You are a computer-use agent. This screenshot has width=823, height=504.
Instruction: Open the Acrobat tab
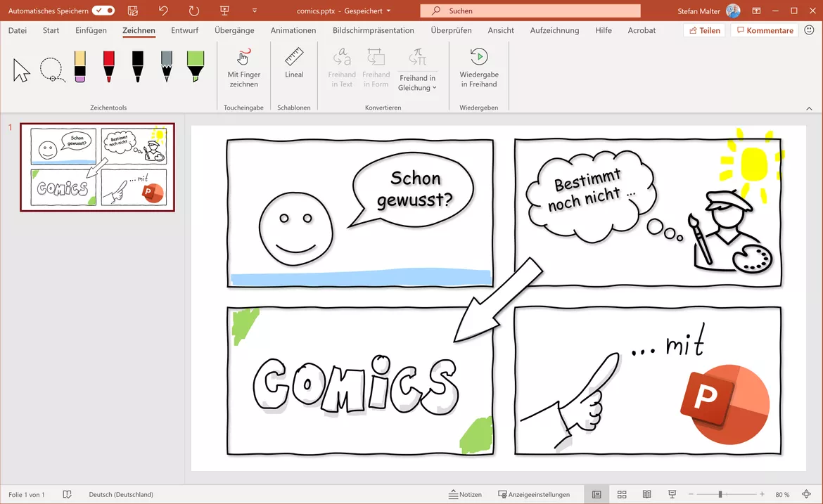click(x=642, y=30)
